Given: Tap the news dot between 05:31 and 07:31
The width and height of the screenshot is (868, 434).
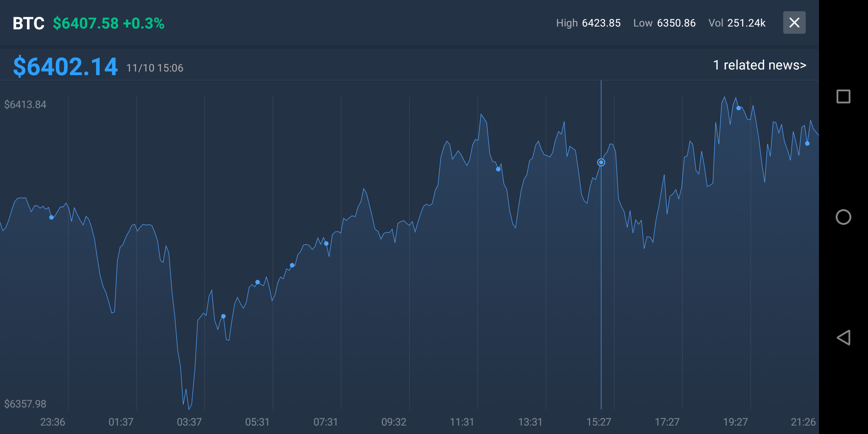Looking at the screenshot, I should [292, 265].
